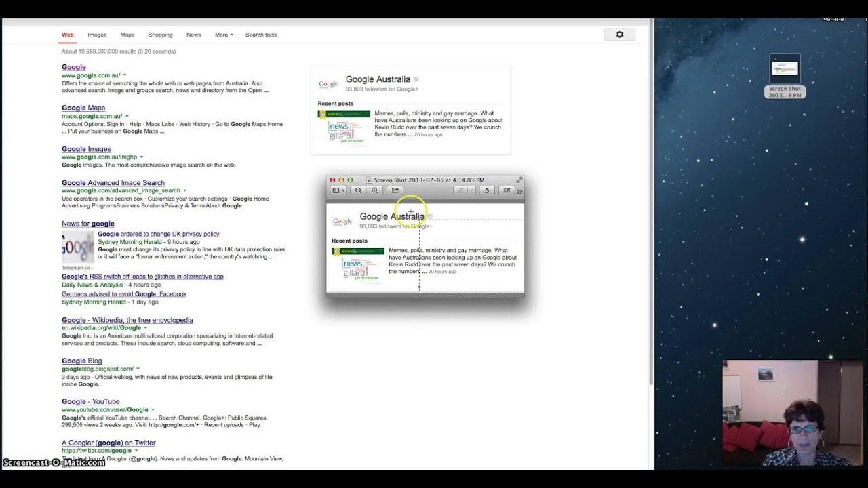Image resolution: width=868 pixels, height=488 pixels.
Task: Switch to the Shopping search tab
Action: 161,35
